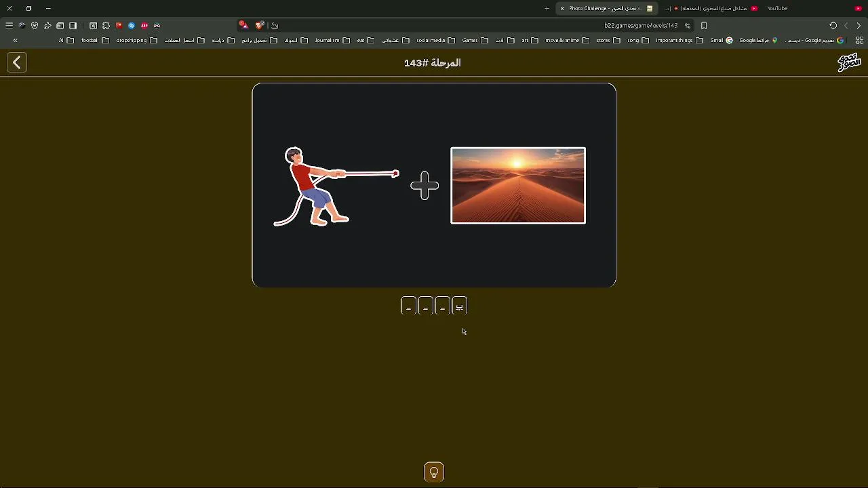Select the Photo Challenge tab
The image size is (868, 488).
point(607,9)
